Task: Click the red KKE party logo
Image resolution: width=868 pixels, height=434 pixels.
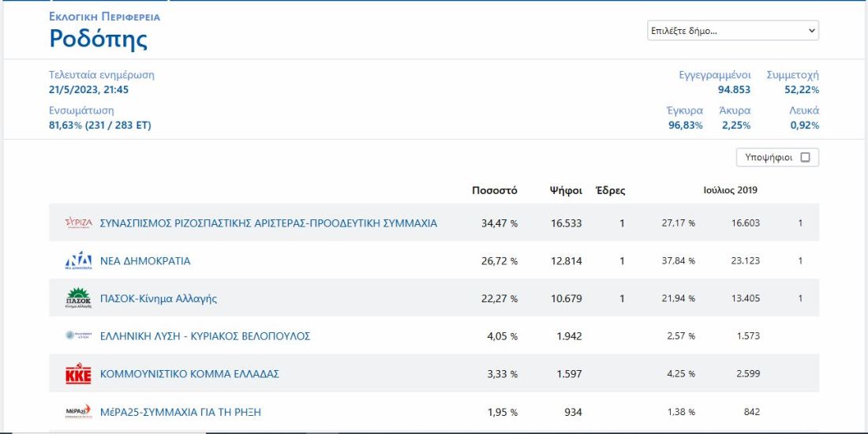Action: [x=79, y=374]
